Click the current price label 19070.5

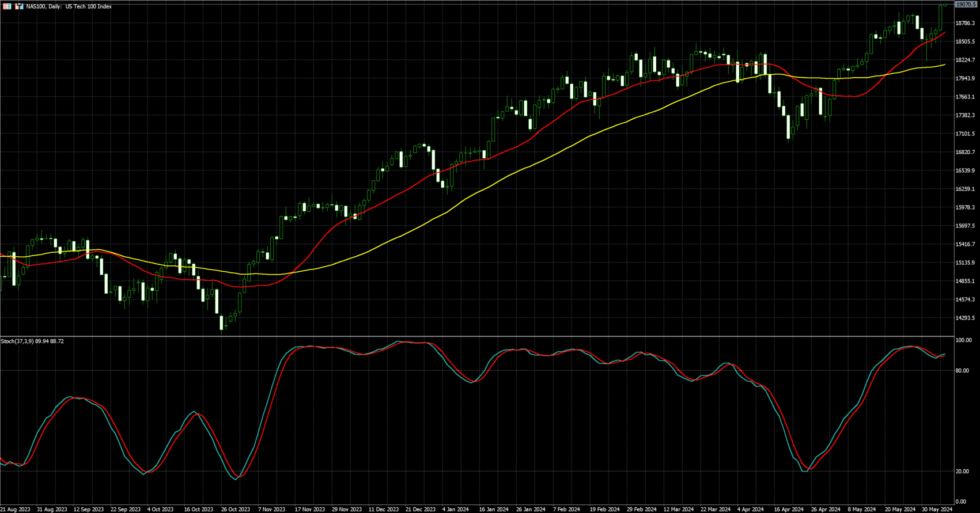click(965, 5)
